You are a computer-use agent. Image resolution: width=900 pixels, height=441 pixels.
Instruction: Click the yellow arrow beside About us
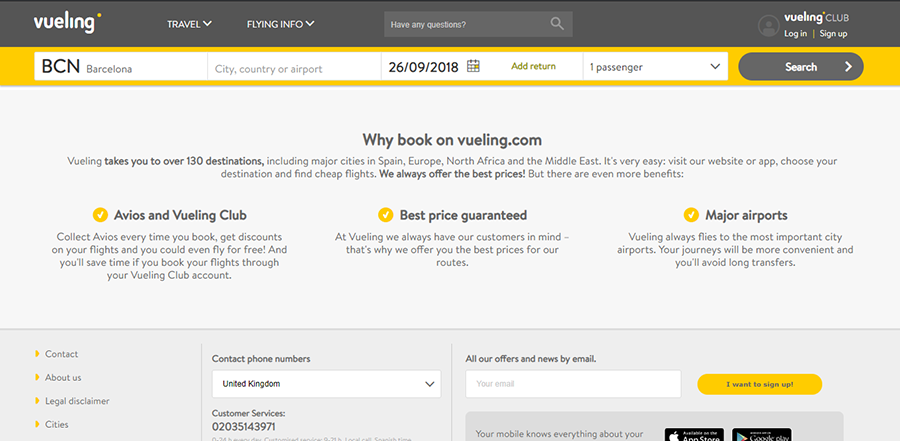(x=37, y=377)
